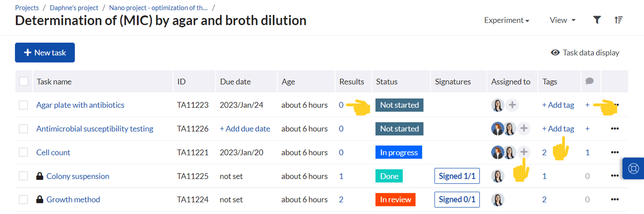Open the Agar plate with antibiotics task
The image size is (644, 214).
click(80, 105)
